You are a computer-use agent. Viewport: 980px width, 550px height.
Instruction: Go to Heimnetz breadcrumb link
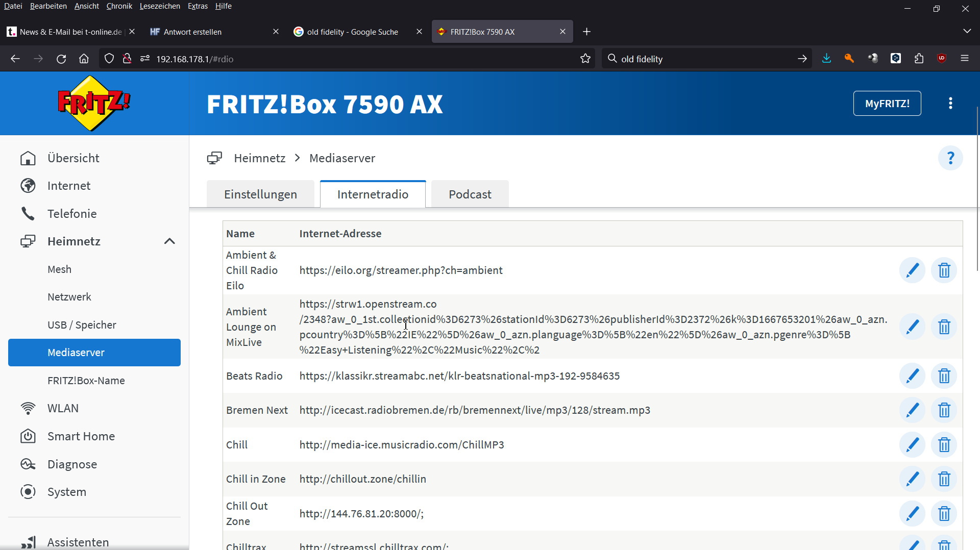click(x=259, y=158)
